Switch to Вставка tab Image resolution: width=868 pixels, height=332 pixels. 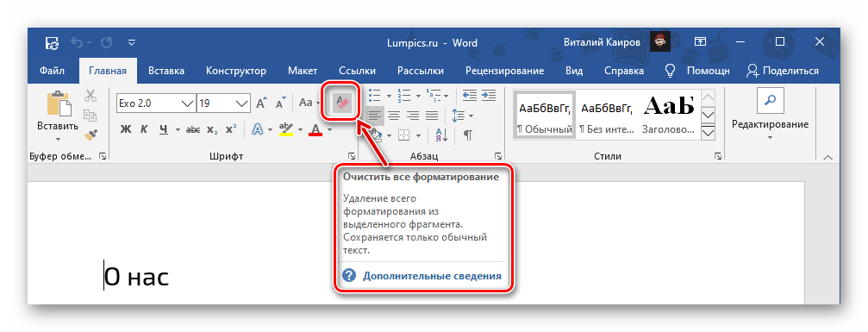[166, 71]
